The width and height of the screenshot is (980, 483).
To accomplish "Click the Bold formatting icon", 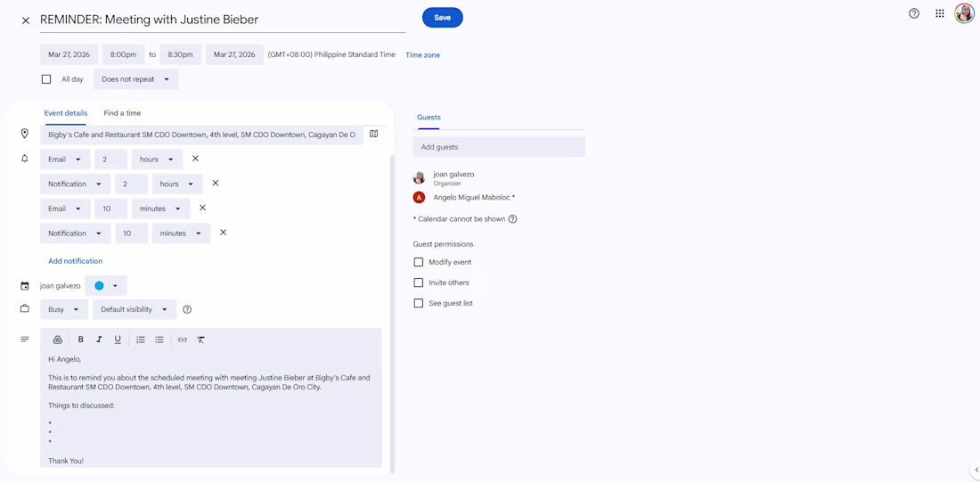I will [x=80, y=340].
